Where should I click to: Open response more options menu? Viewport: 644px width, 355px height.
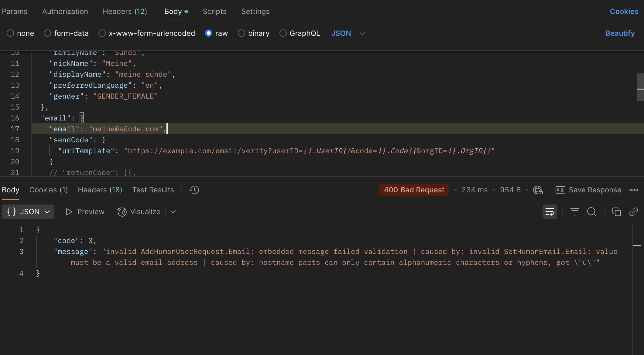click(633, 190)
